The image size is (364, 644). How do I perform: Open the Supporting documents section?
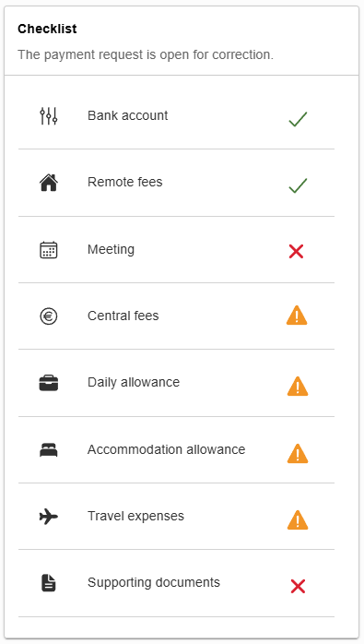tap(176, 583)
